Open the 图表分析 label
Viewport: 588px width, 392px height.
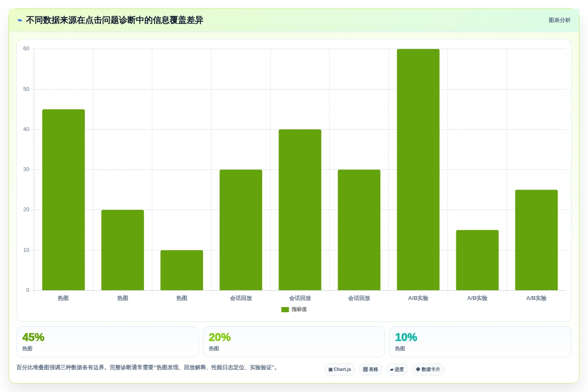[559, 20]
